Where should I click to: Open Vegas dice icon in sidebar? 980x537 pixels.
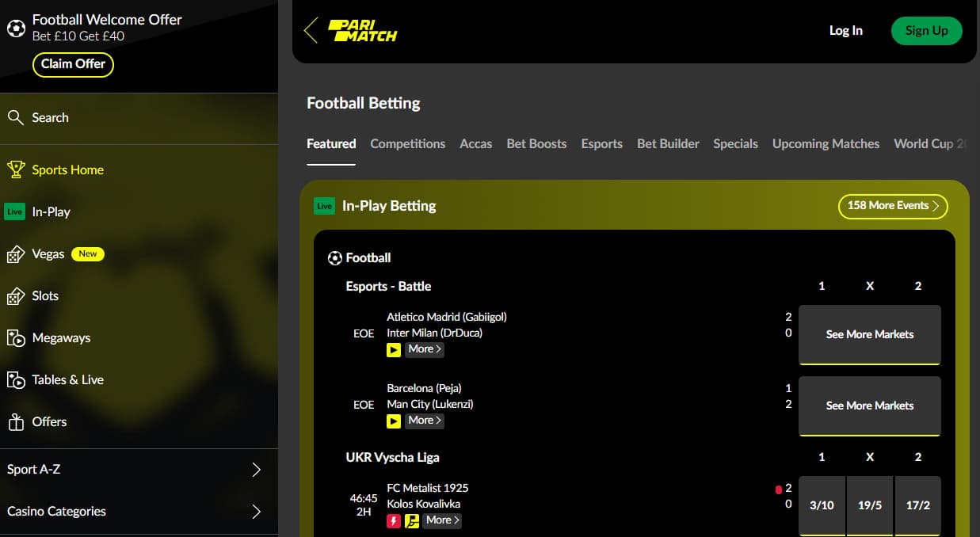tap(16, 254)
